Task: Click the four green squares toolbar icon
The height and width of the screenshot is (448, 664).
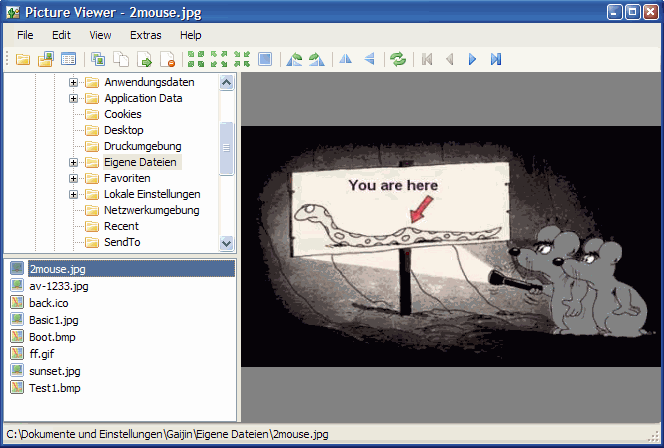Action: tap(196, 59)
